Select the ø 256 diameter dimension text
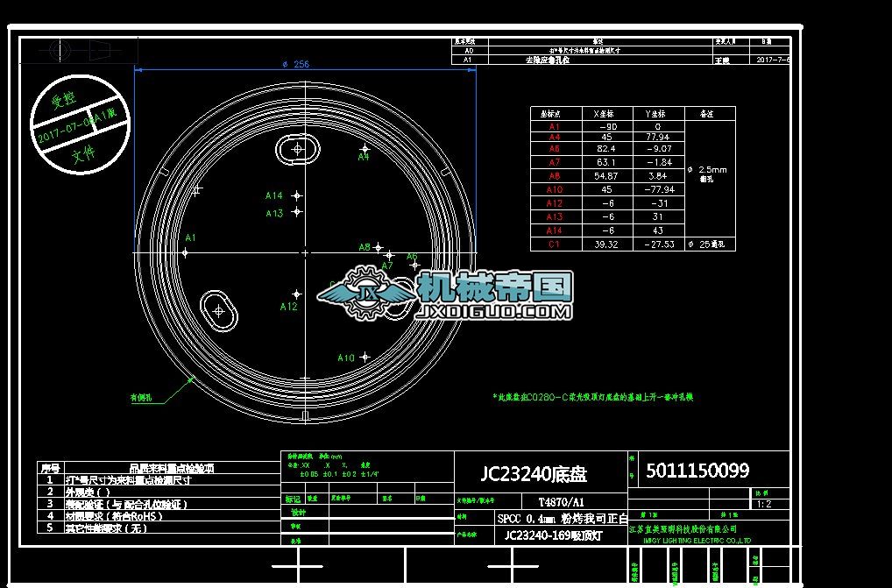This screenshot has height=588, width=892. pos(295,62)
